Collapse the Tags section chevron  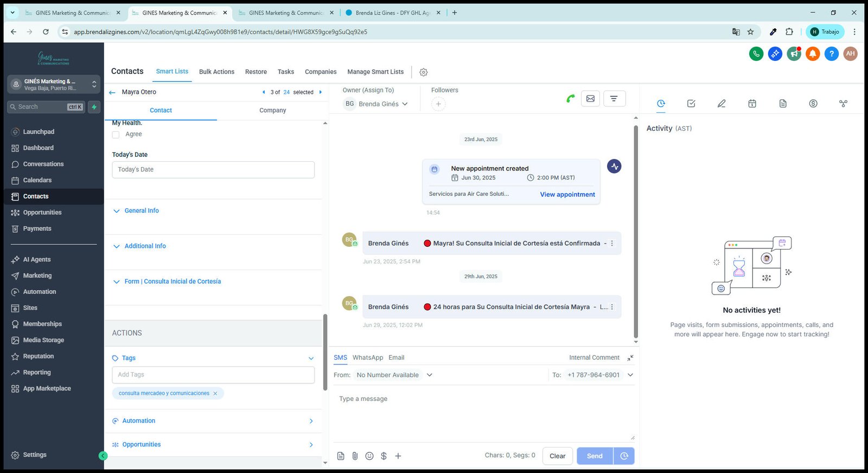[x=311, y=359]
